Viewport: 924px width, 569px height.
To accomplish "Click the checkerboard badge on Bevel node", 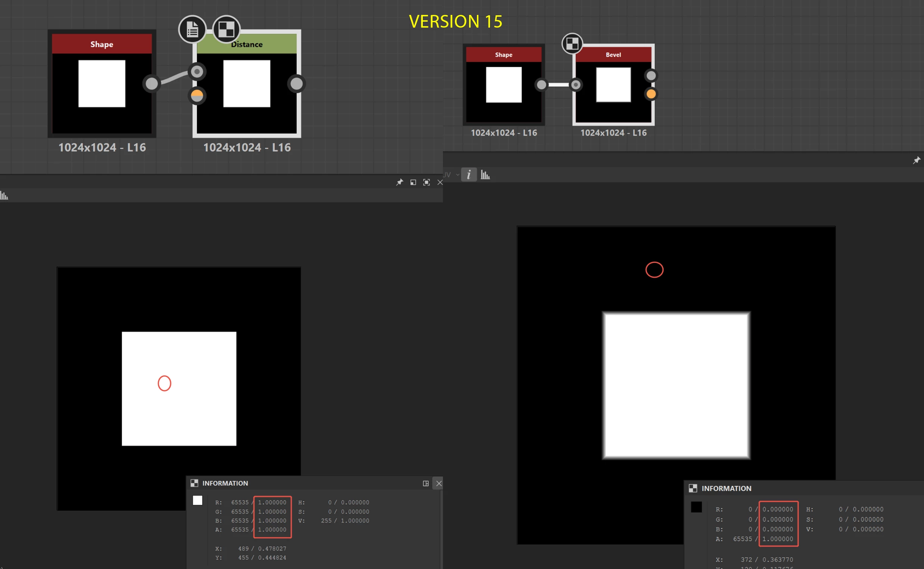I will (572, 44).
